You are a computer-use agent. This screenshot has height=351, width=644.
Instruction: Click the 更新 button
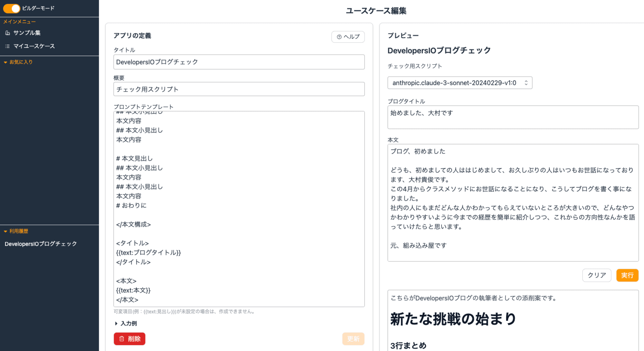point(353,339)
